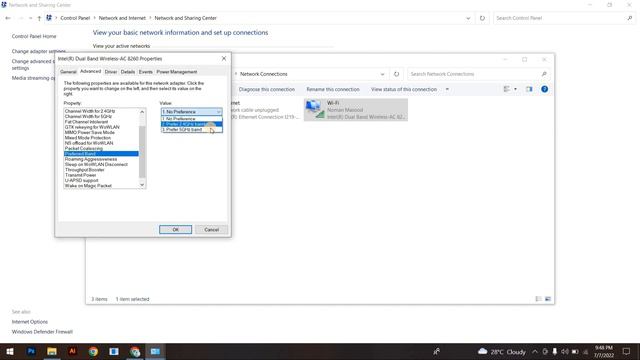Search icon in Search Control Panel box
This screenshot has width=640, height=360.
click(x=630, y=18)
